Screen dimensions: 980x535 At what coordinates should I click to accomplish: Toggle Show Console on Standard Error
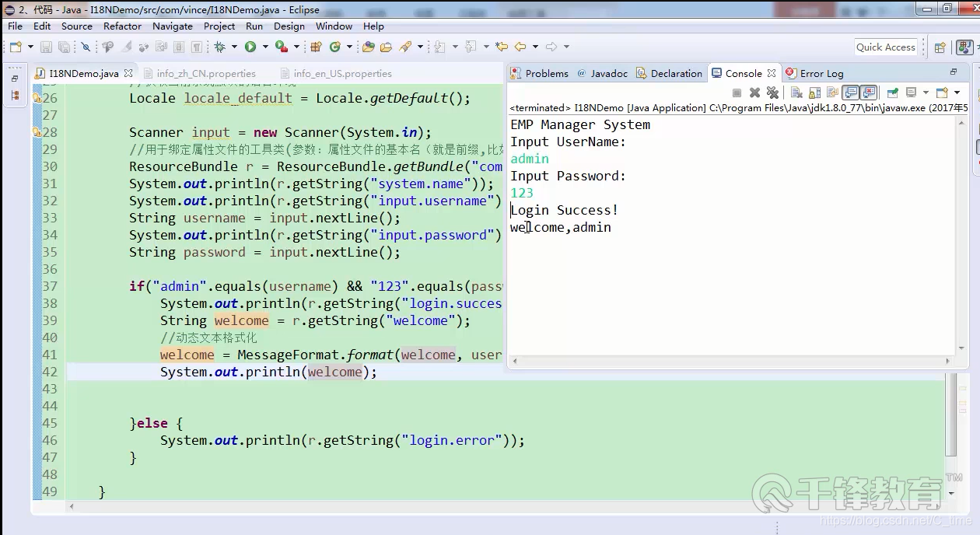(x=869, y=93)
